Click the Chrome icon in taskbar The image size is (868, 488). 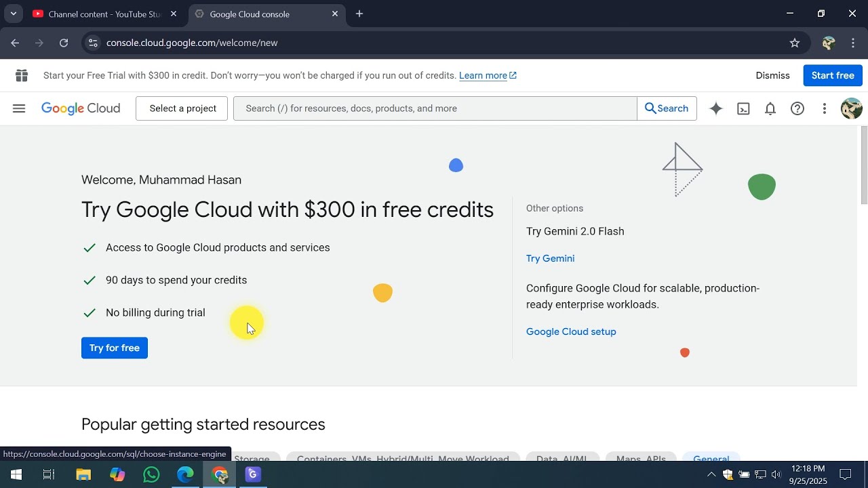coord(220,474)
